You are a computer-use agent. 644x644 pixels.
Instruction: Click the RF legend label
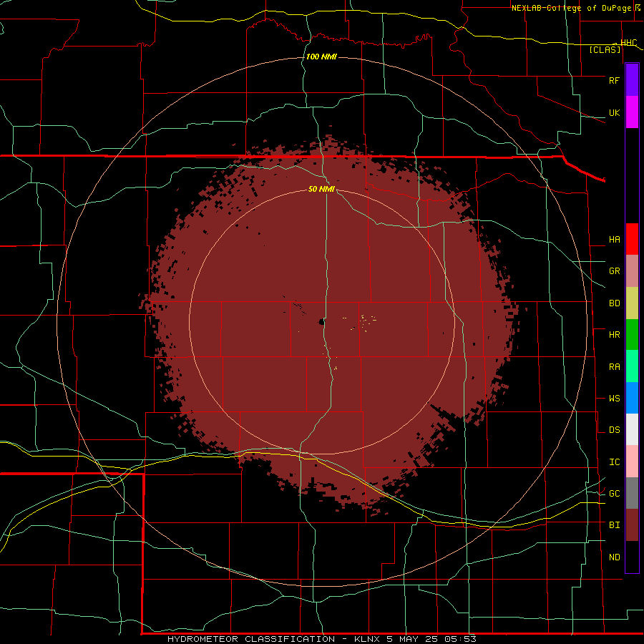pos(614,80)
